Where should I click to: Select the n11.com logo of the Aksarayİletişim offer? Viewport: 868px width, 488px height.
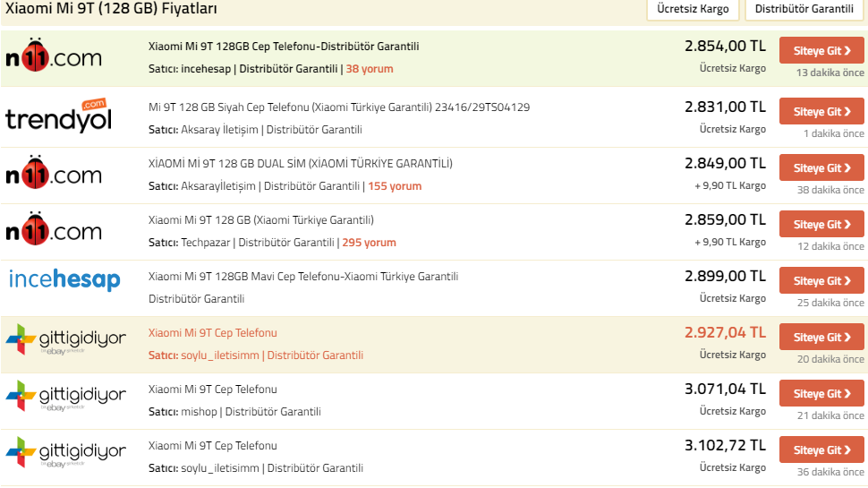point(54,173)
